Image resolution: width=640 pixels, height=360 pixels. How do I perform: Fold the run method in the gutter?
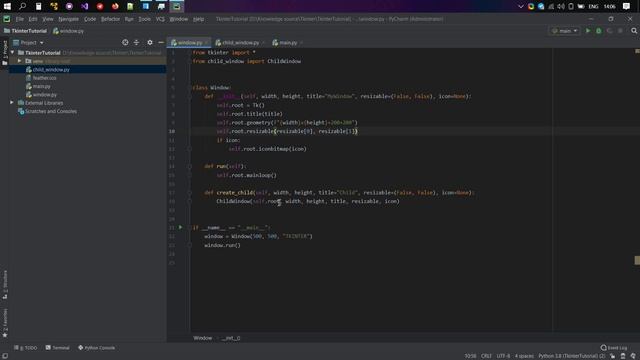(189, 167)
